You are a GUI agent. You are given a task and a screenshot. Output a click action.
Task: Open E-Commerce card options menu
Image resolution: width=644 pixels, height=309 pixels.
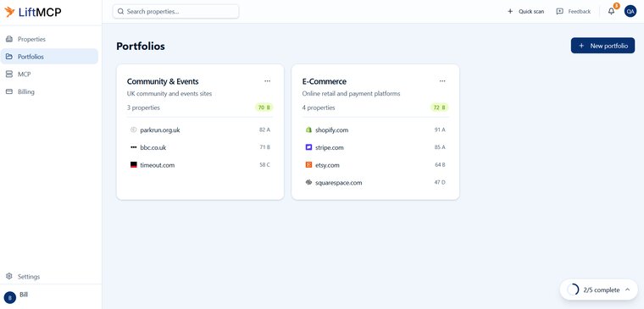[x=442, y=81]
